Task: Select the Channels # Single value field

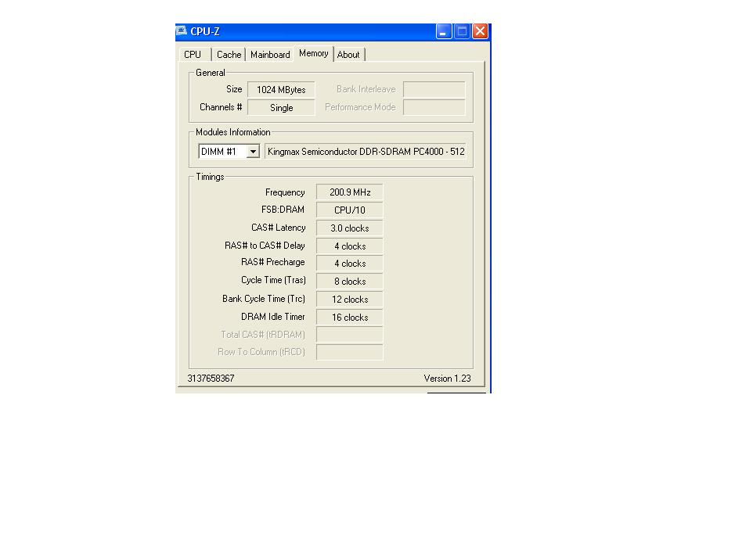Action: coord(281,108)
